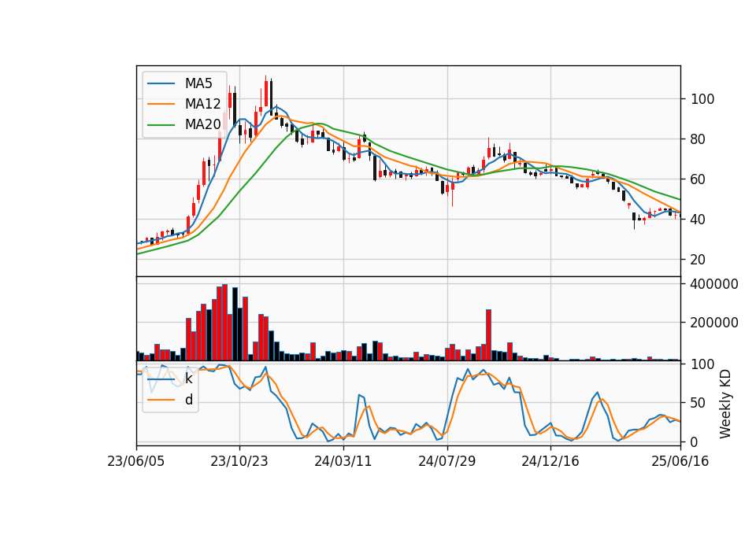Click the MA12 legend label
756x543 pixels.
(x=202, y=104)
